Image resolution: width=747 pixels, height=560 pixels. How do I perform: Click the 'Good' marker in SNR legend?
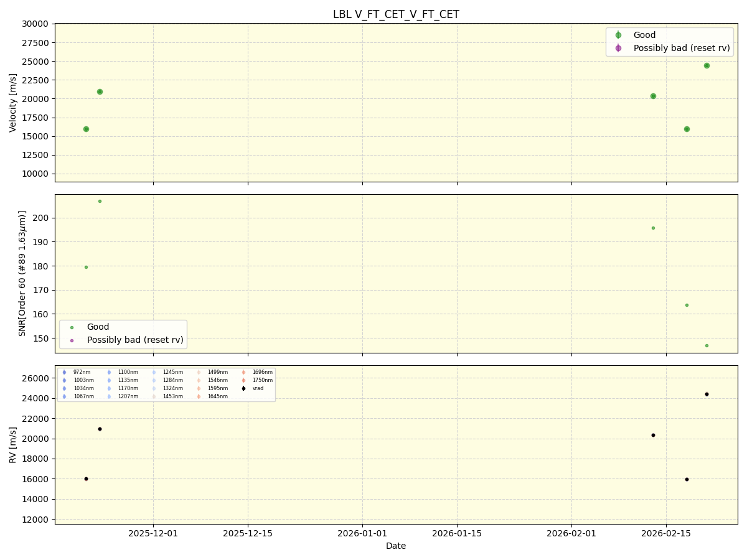click(72, 327)
